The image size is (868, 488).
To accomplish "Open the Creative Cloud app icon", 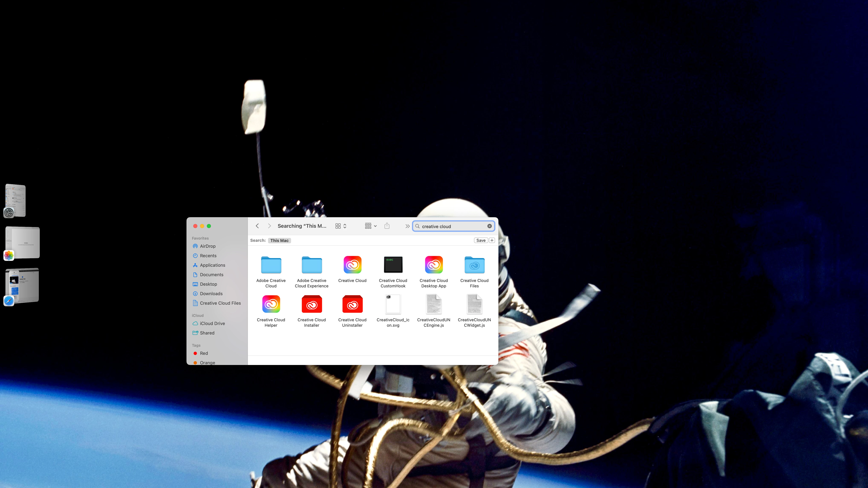I will 352,265.
